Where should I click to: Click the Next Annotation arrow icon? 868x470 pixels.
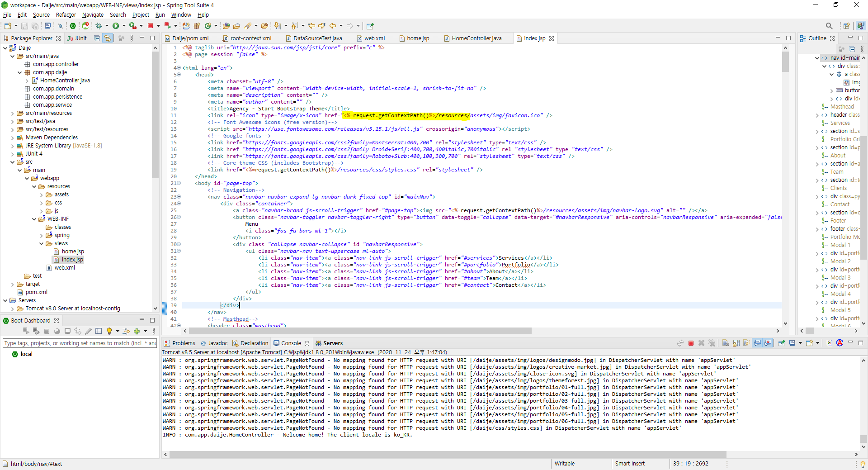pyautogui.click(x=277, y=26)
